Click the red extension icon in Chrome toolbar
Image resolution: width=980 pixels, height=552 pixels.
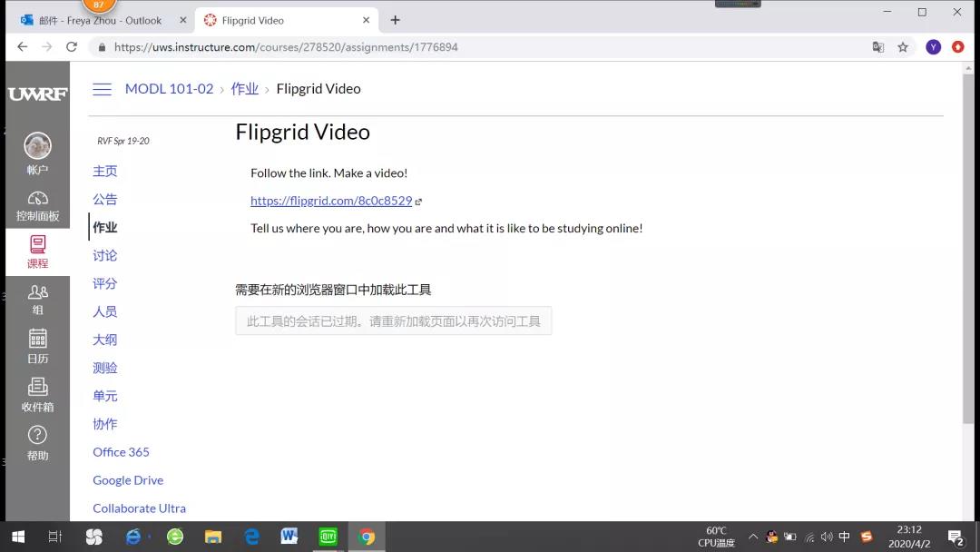[957, 47]
